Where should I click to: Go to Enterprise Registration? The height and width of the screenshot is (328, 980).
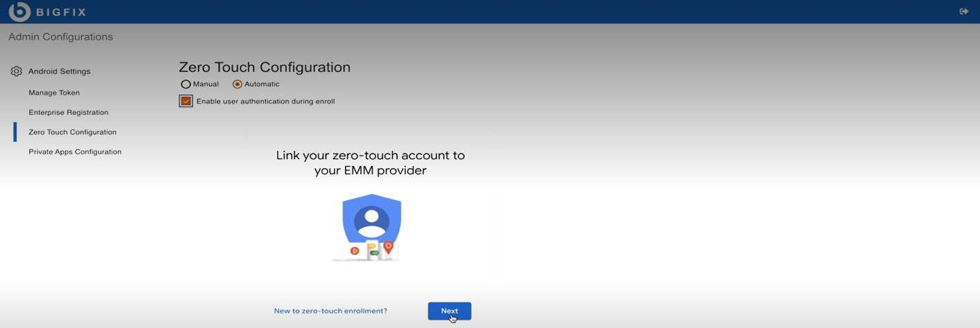(x=69, y=112)
